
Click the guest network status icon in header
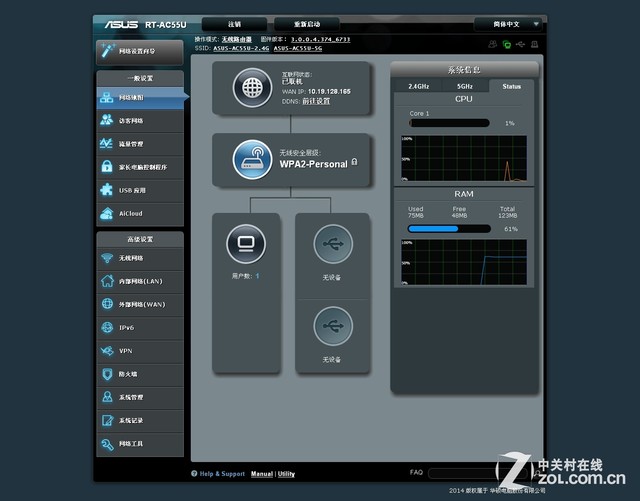493,44
